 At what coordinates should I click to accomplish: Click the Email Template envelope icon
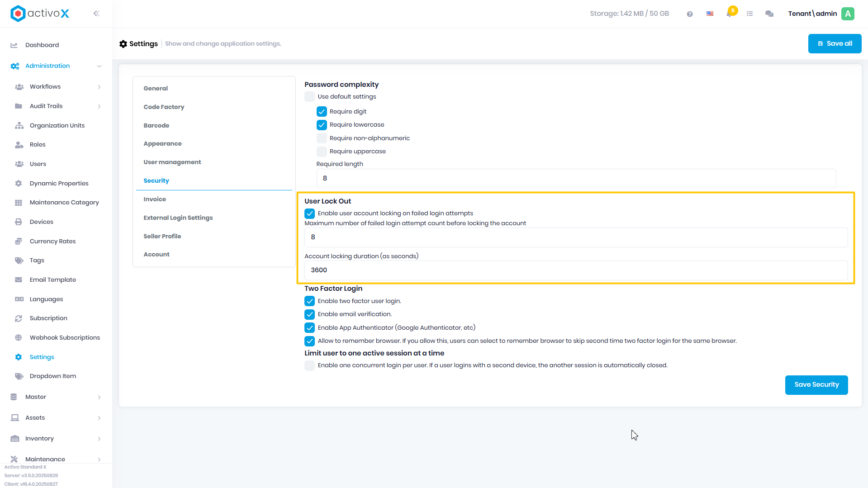[19, 280]
